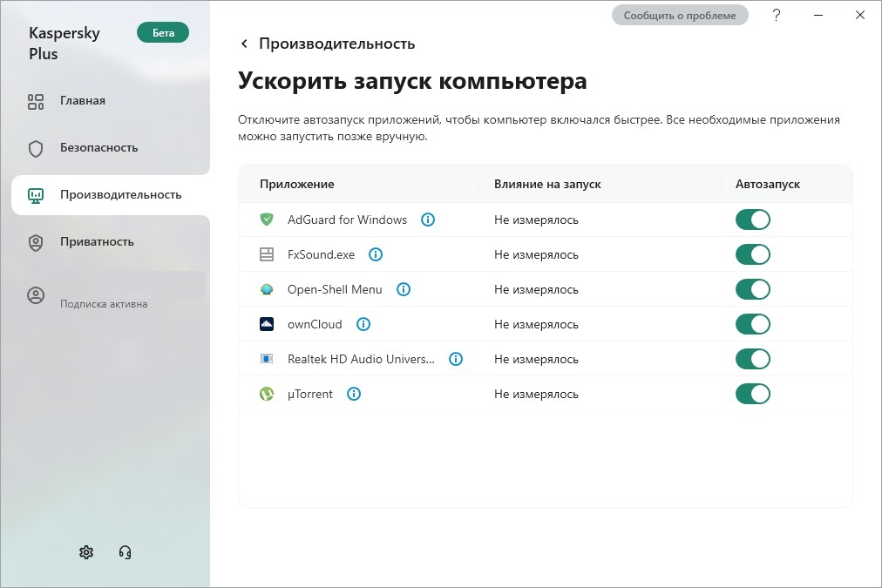882x588 pixels.
Task: Show info for AdGuard for Windows
Action: [428, 220]
